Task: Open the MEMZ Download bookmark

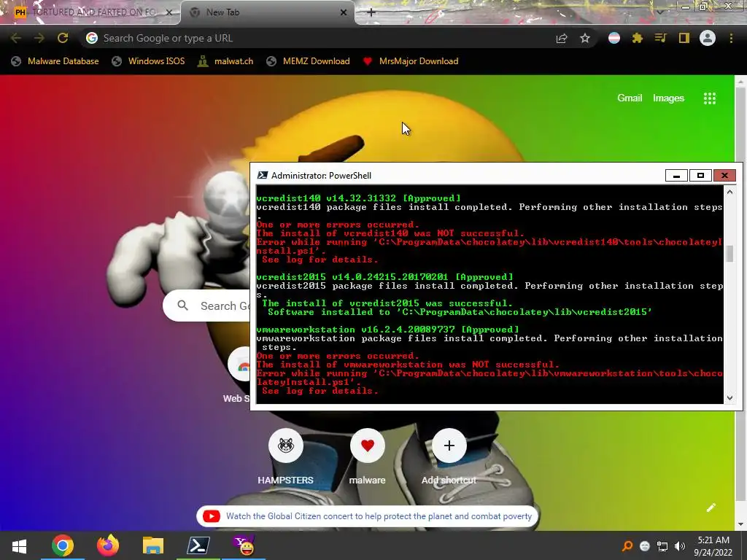Action: point(309,61)
